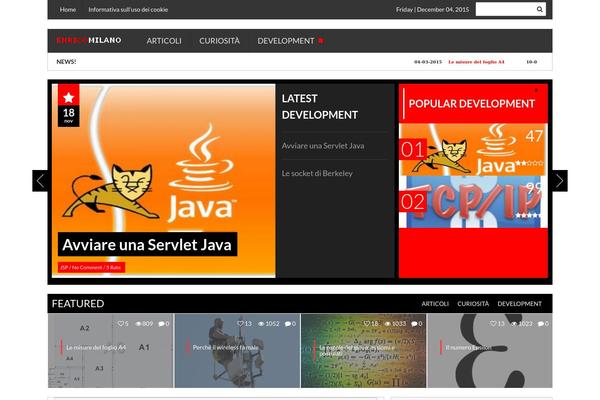Click star rating on popular item 02 TCP/IP
The height and width of the screenshot is (400, 600).
click(x=528, y=216)
